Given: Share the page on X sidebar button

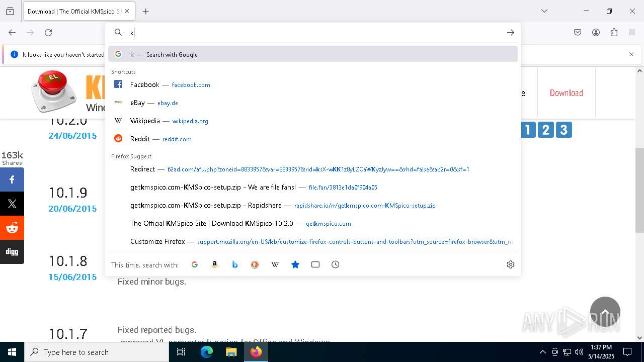Looking at the screenshot, I should (12, 204).
